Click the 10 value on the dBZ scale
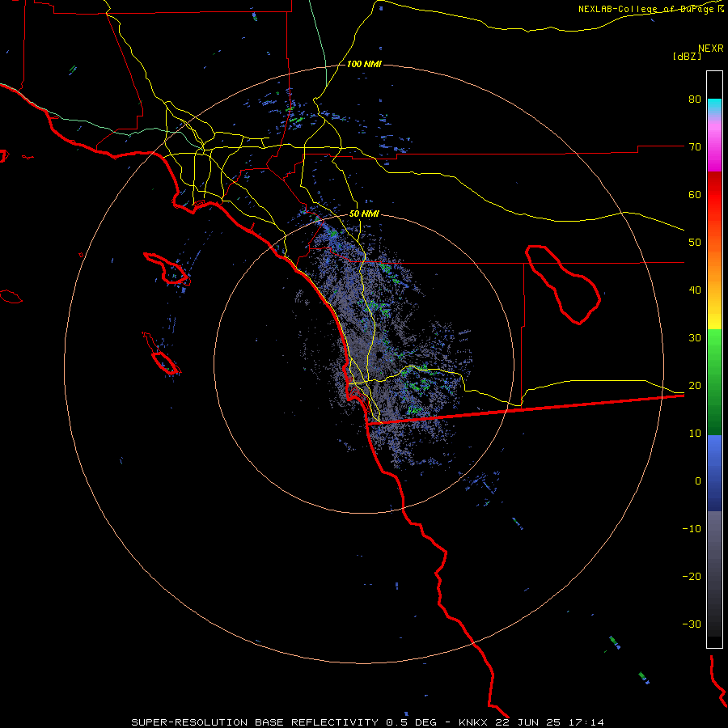 (695, 434)
